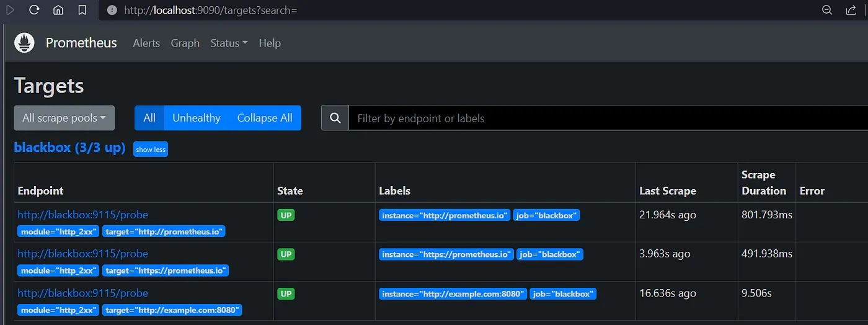Open the Help nav item
Screen dimensions: 868x325
[x=270, y=43]
